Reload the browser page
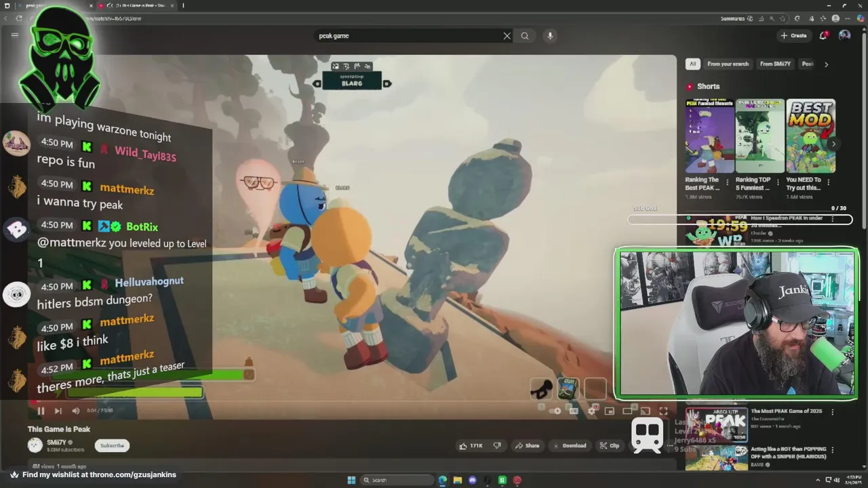 point(19,18)
